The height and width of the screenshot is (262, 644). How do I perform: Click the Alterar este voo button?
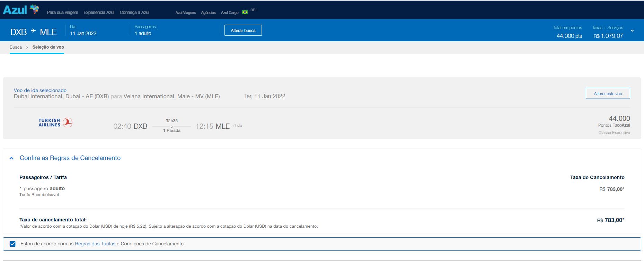(x=608, y=93)
